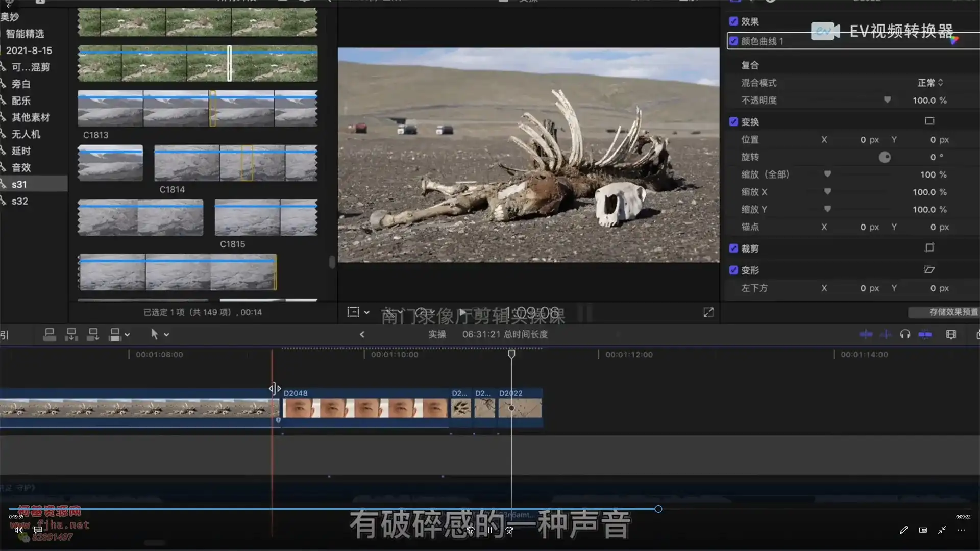Viewport: 980px width, 551px height.
Task: Disable the 效果 section checkbox
Action: coord(733,21)
